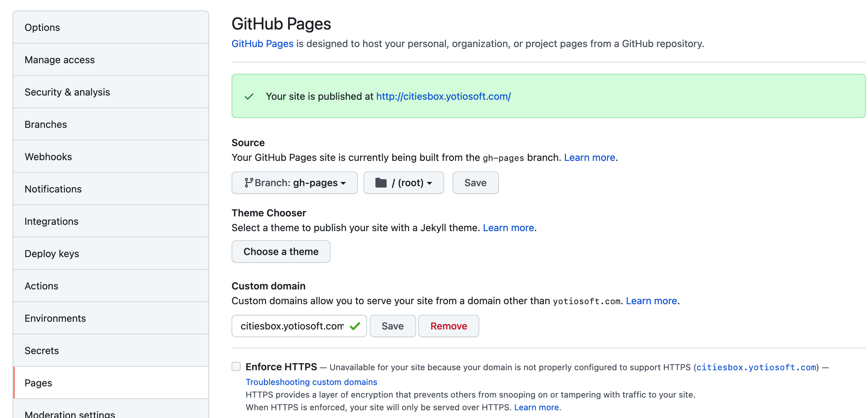Click the Choose a theme button
The image size is (868, 418).
pyautogui.click(x=281, y=252)
